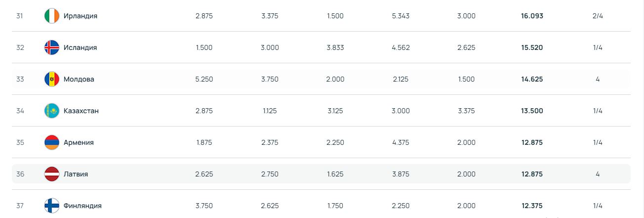Click the Latvia flag icon
This screenshot has height=218, width=644.
pos(51,174)
